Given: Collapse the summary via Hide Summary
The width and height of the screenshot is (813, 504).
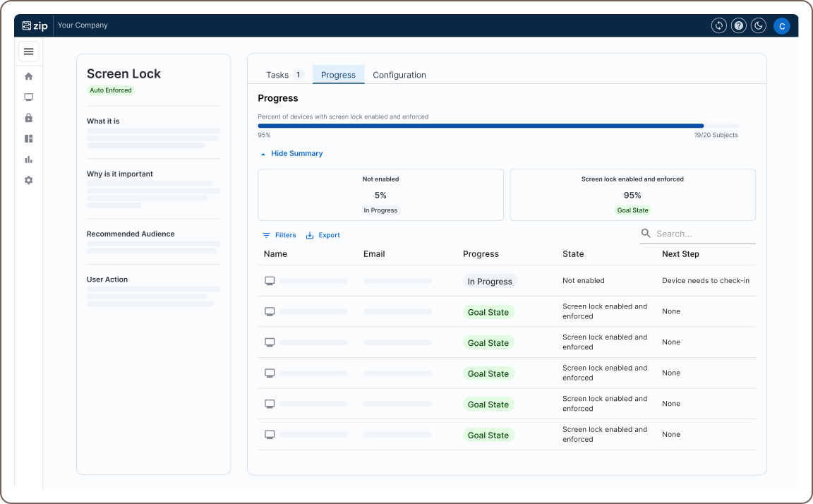Looking at the screenshot, I should 291,153.
